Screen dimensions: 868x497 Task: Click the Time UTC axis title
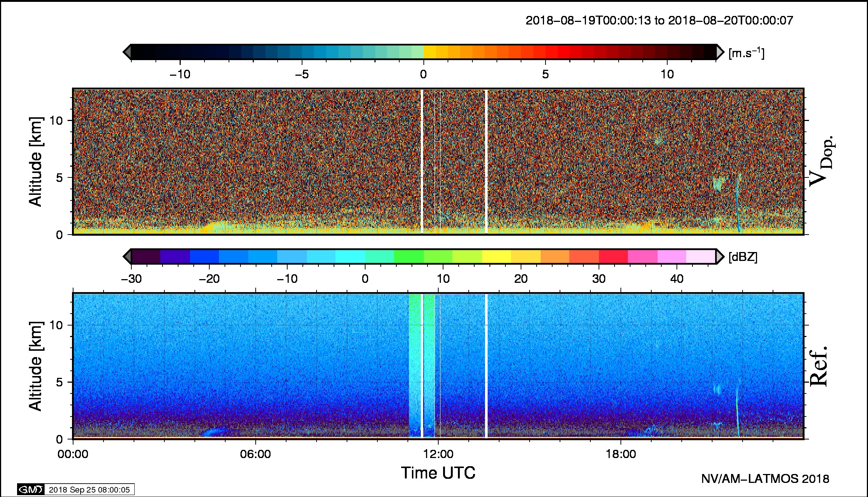click(x=438, y=473)
